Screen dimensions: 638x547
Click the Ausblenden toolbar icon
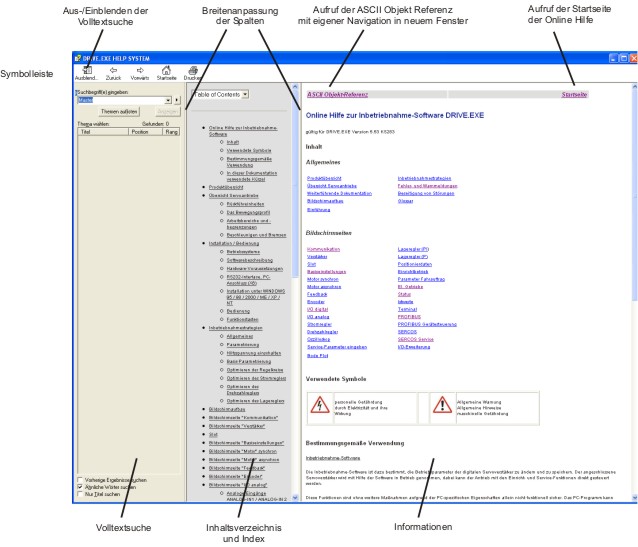[87, 70]
